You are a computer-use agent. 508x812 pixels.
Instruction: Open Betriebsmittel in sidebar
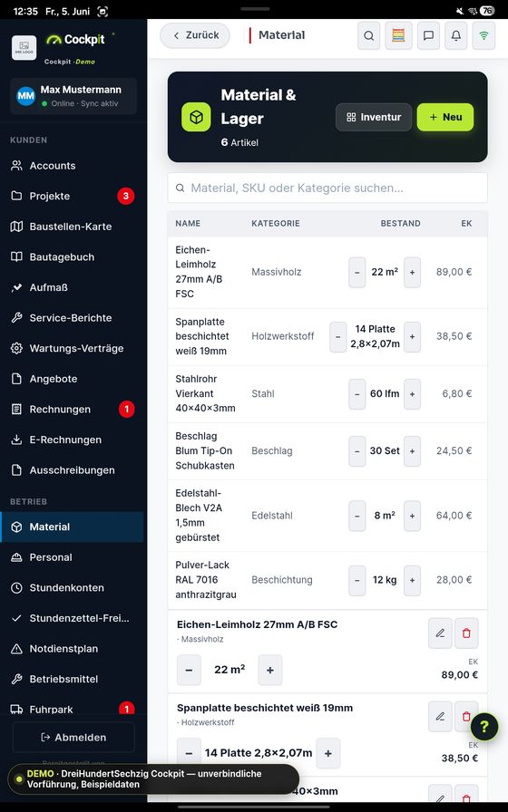[72, 680]
